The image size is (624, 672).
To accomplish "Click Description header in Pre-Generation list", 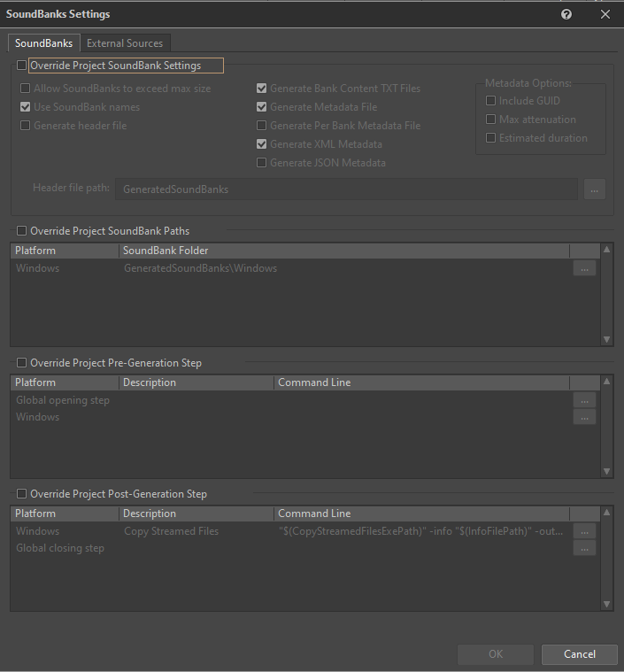I will [196, 382].
